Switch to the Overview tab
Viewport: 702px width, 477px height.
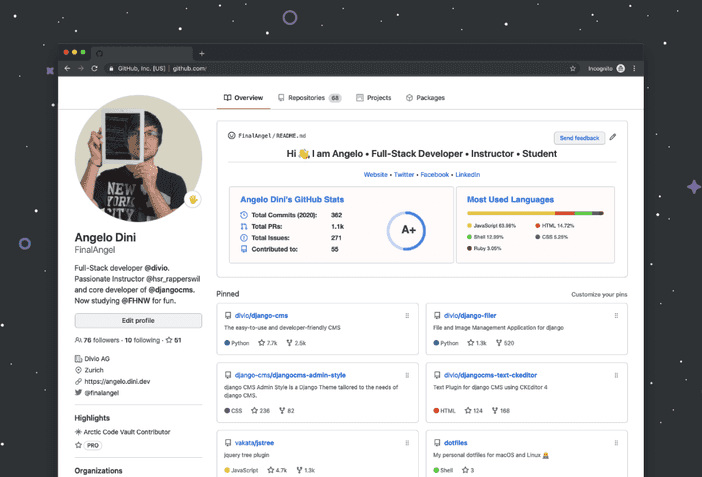(x=244, y=98)
